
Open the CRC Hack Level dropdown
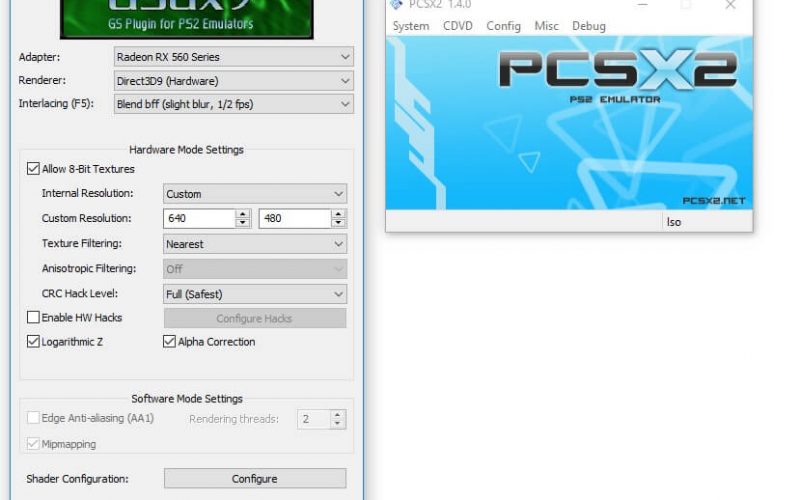pyautogui.click(x=255, y=294)
